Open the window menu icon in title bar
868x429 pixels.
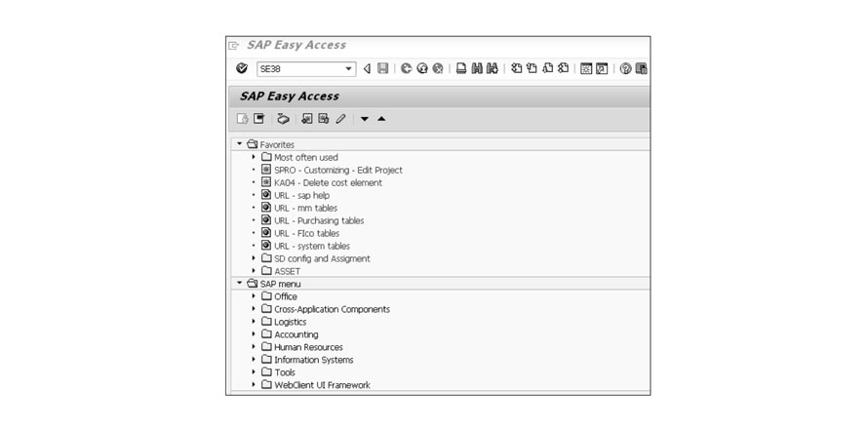235,46
